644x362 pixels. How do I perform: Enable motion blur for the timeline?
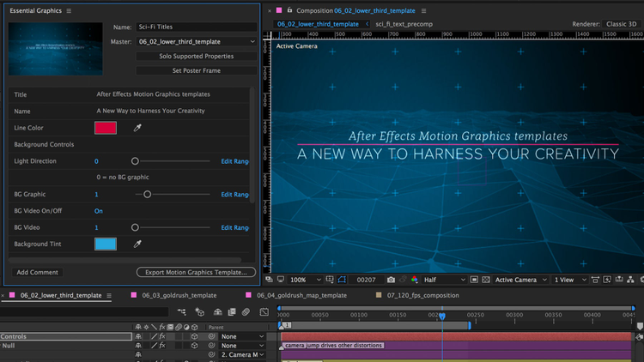[246, 312]
